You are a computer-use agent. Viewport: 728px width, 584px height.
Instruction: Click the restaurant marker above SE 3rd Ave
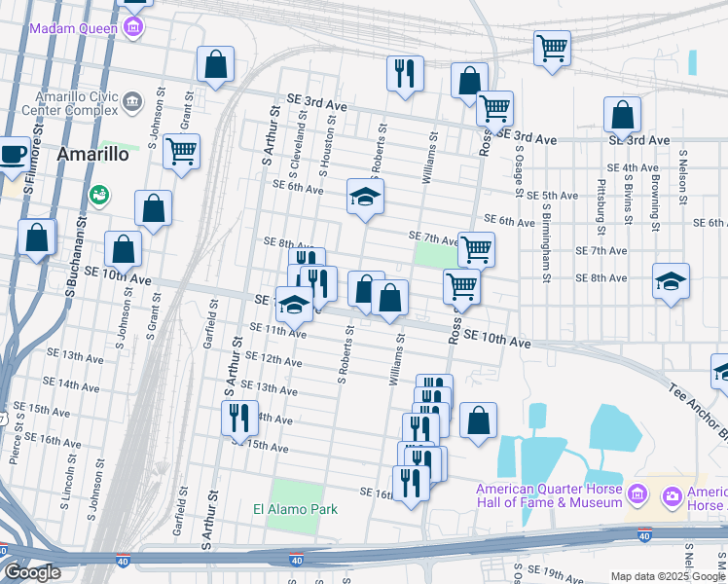click(405, 73)
